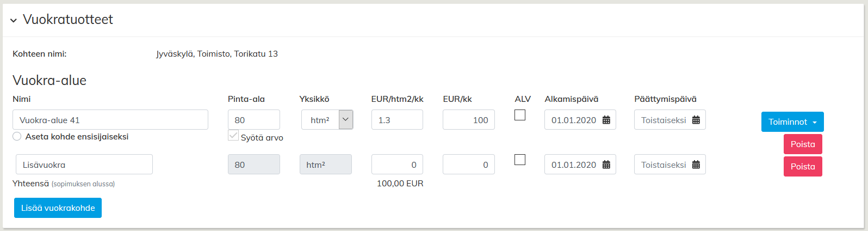Delete the Lisävuokra row with Poista

coord(803,167)
